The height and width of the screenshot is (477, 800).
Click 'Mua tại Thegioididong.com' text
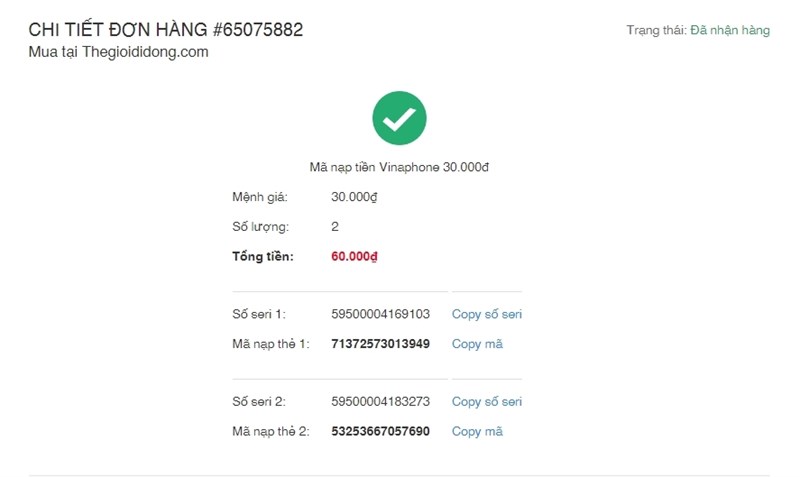pos(119,52)
